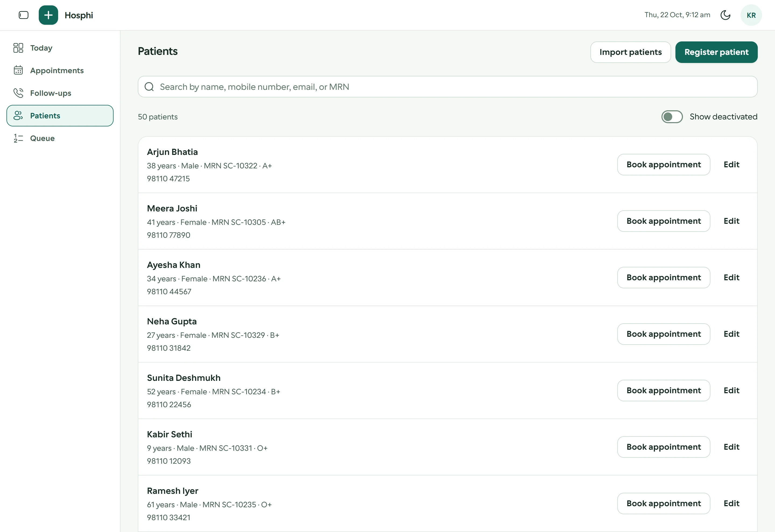775x532 pixels.
Task: Click the search magnifier icon
Action: point(149,87)
